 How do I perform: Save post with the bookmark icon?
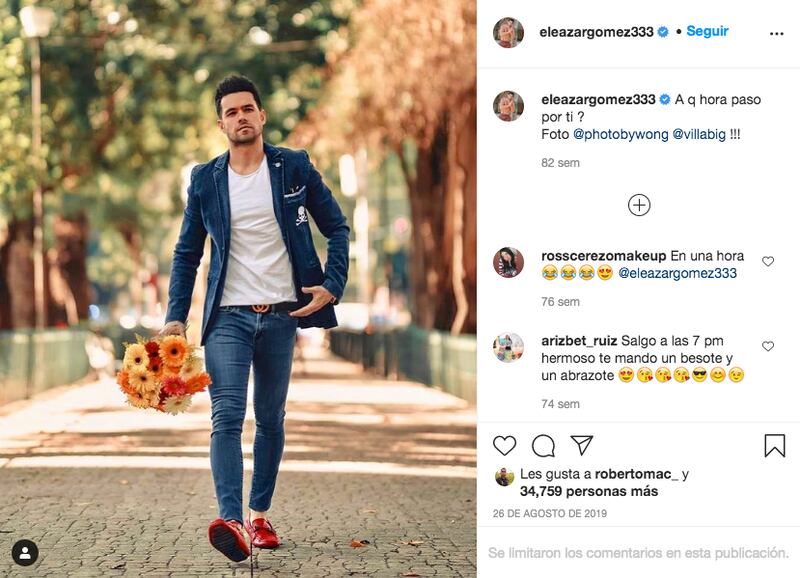774,445
